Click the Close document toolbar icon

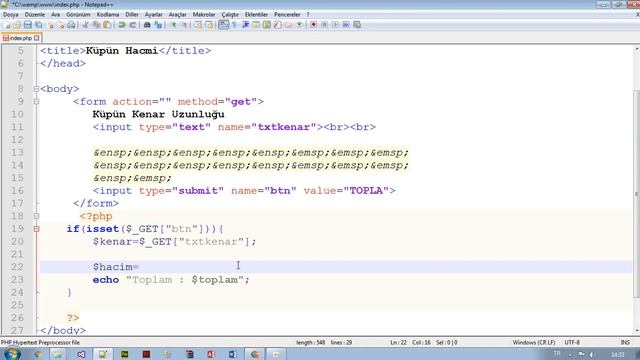point(50,25)
